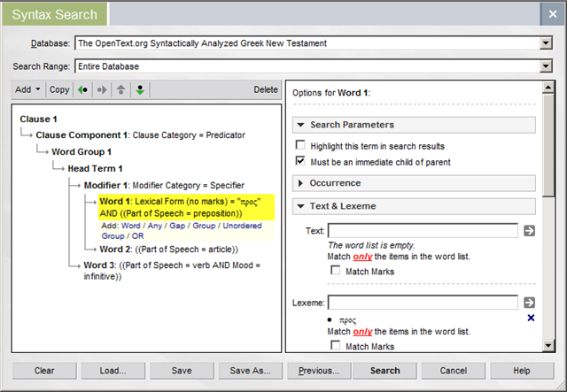Click into the Lexeme input field
This screenshot has height=392, width=567.
point(422,303)
